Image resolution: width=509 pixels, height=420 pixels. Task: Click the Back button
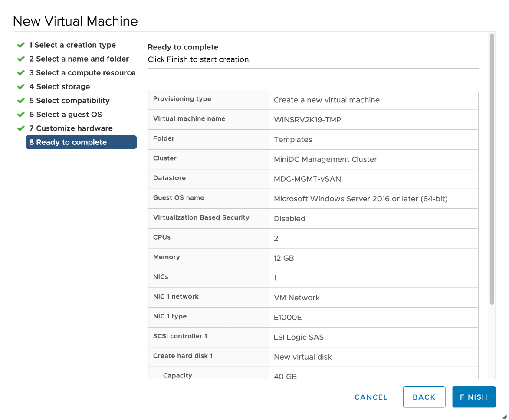point(424,397)
